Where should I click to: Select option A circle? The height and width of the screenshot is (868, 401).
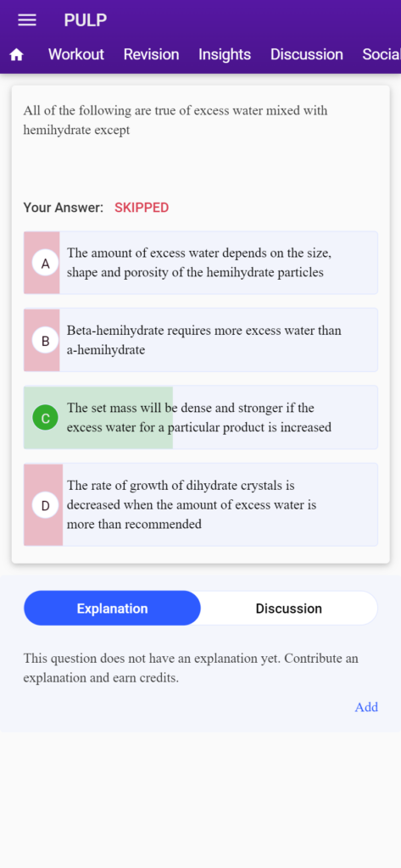46,264
